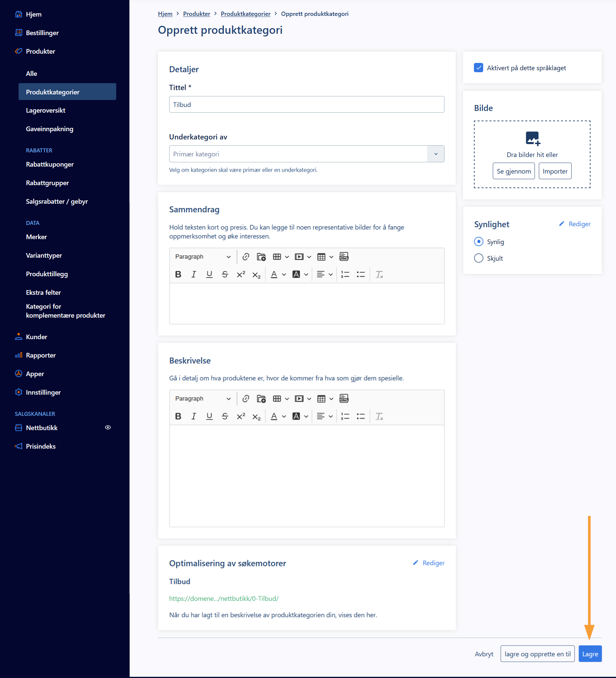Image resolution: width=616 pixels, height=678 pixels.
Task: Open Innstillinger in sidebar
Action: pos(43,392)
